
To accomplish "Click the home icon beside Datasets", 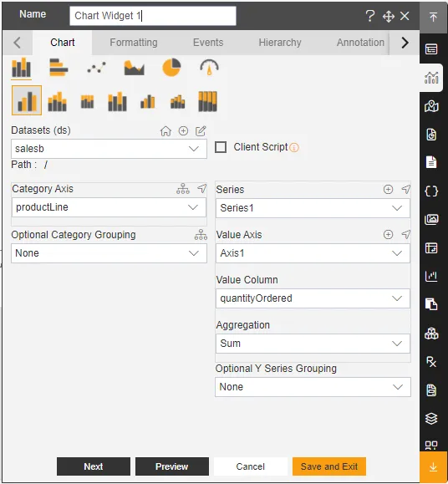I will pyautogui.click(x=165, y=131).
